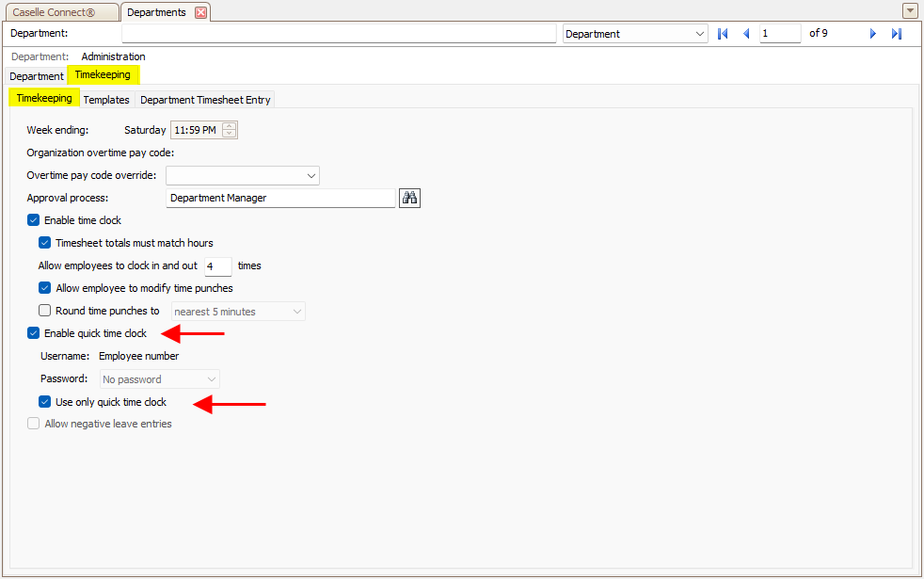Enable Round time punches to checkbox

[45, 311]
